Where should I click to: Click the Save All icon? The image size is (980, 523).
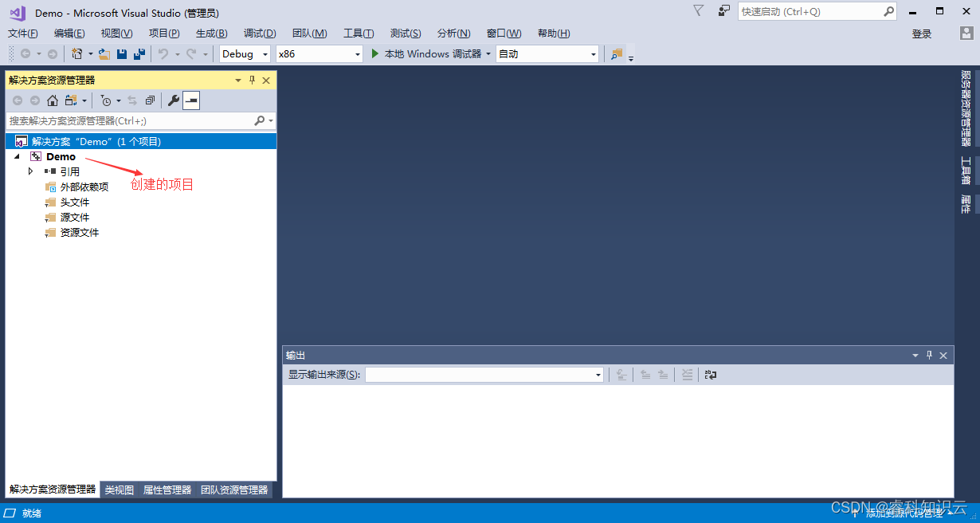click(x=139, y=53)
